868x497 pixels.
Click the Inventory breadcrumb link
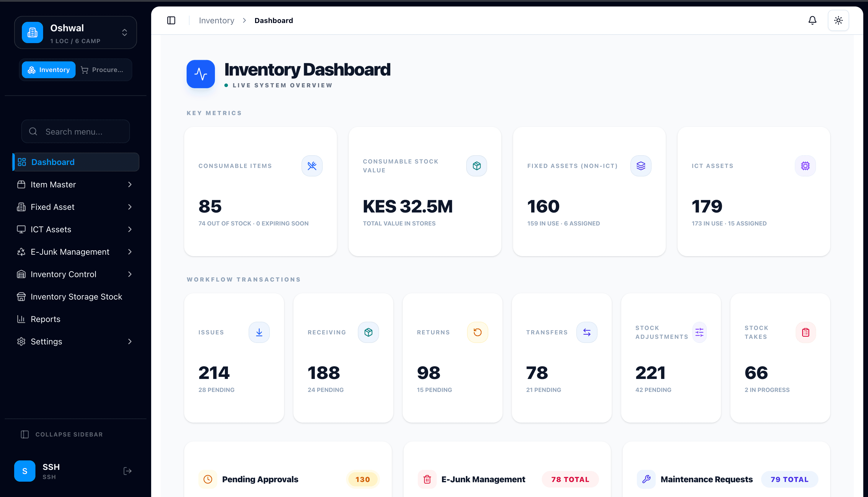click(216, 20)
